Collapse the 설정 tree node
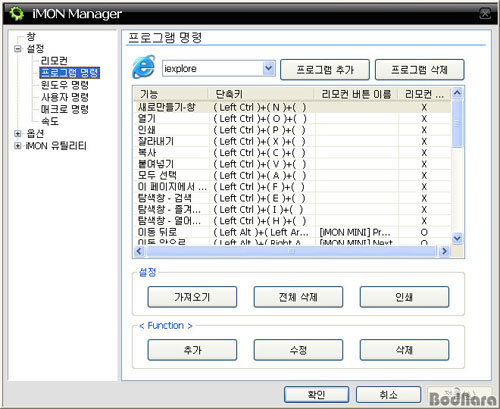Image resolution: width=500 pixels, height=409 pixels. (x=18, y=49)
